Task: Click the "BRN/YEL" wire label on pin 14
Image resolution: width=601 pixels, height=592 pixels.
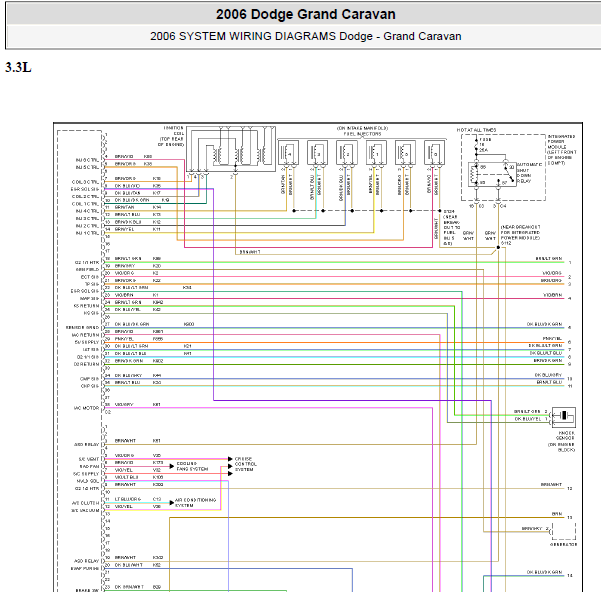Action: (124, 229)
